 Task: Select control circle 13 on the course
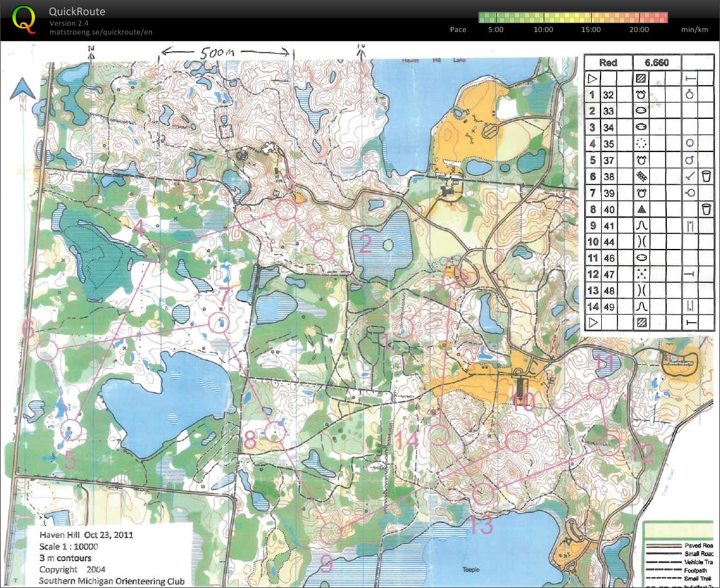click(483, 494)
